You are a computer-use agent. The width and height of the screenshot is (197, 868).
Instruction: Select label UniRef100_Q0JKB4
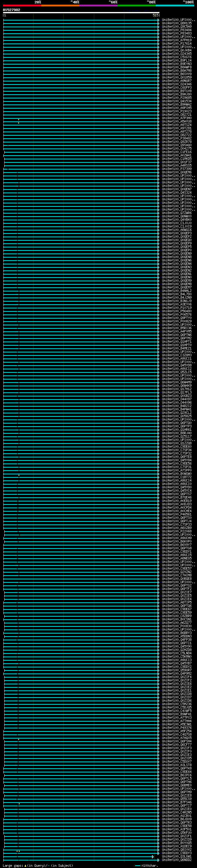click(177, 50)
